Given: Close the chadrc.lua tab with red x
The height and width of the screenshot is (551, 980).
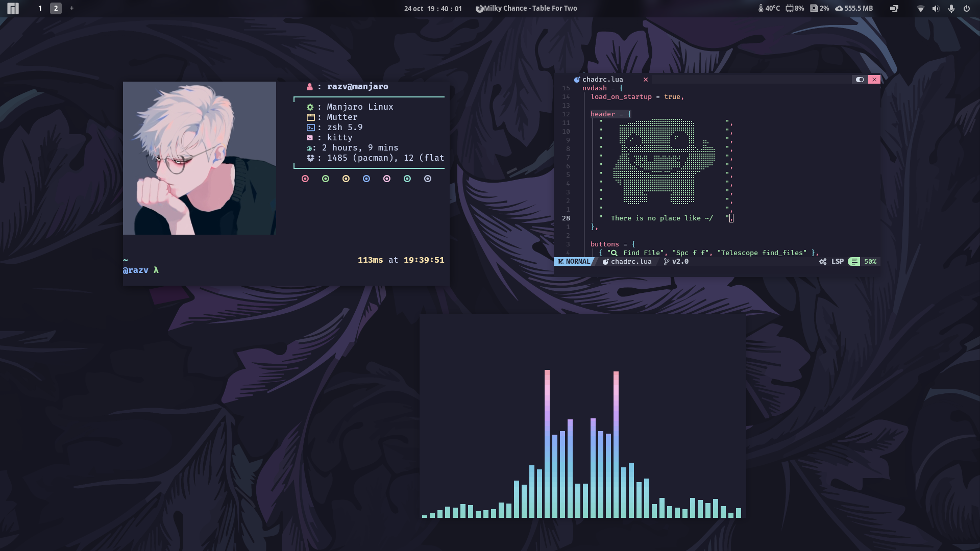Looking at the screenshot, I should [x=646, y=79].
